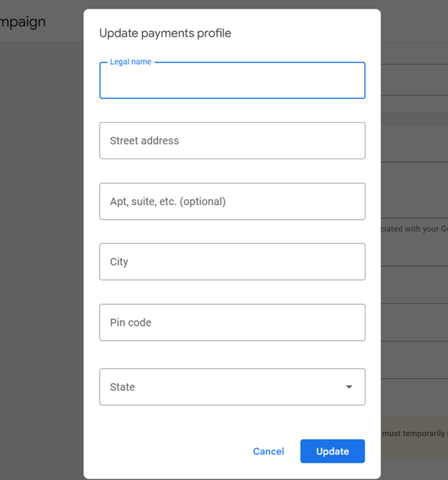The height and width of the screenshot is (480, 448).
Task: Select the Pin code field
Action: 232,322
